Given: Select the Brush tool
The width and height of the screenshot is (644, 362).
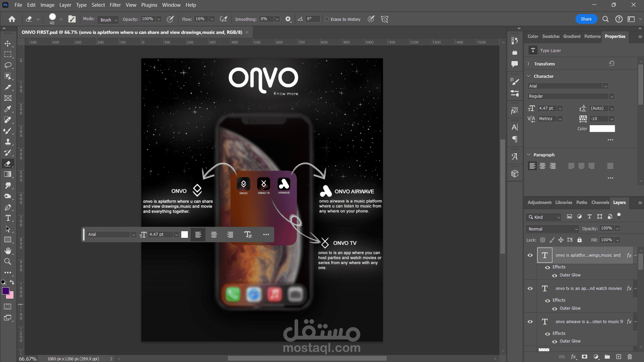Looking at the screenshot, I should pyautogui.click(x=8, y=131).
